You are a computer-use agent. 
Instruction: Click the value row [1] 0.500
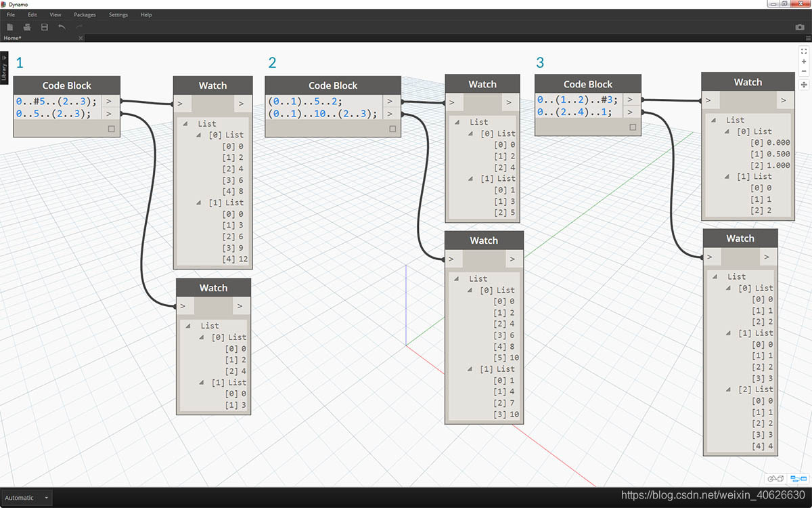[771, 154]
